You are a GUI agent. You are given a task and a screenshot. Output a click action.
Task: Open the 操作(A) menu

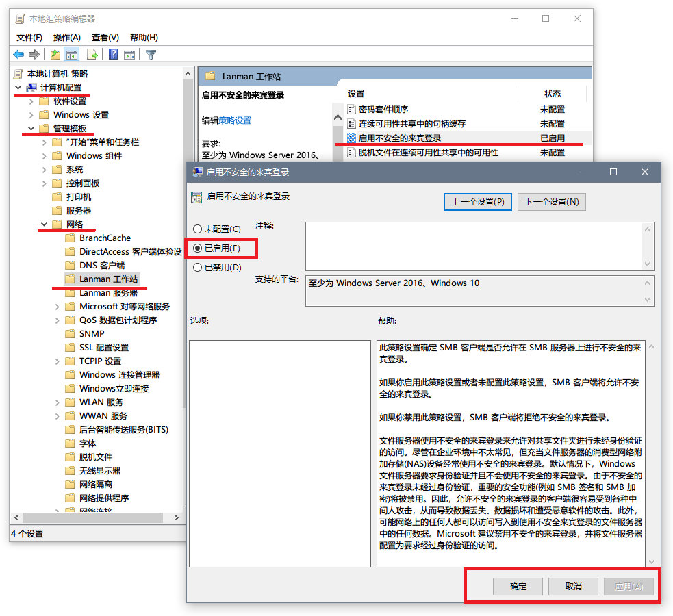[66, 37]
